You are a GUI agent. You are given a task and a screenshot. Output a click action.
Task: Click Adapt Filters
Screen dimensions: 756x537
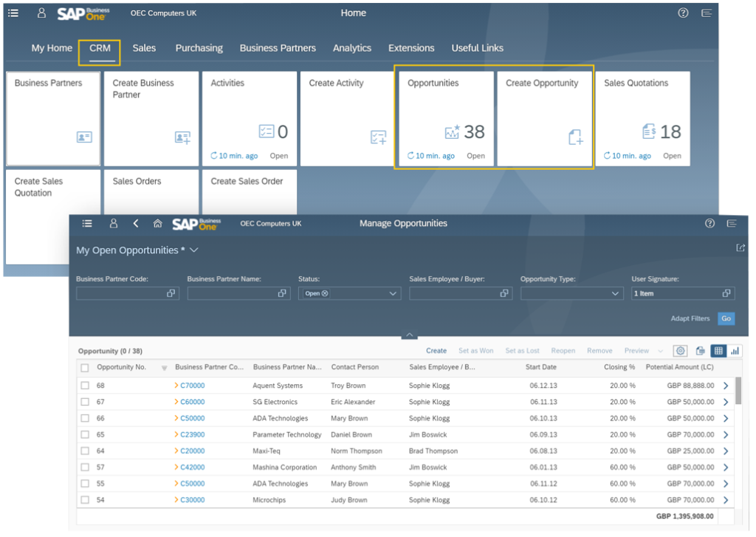coord(690,318)
